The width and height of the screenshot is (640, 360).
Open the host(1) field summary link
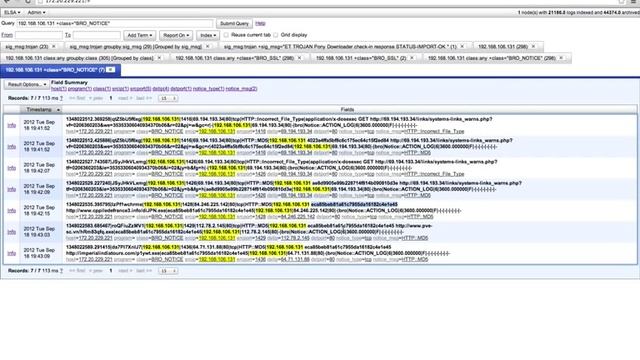click(59, 89)
